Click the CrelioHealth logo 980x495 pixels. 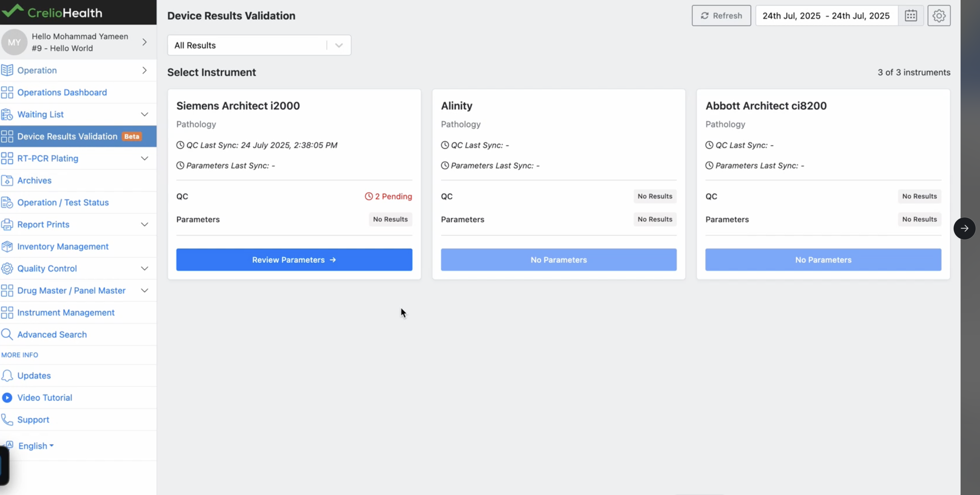coord(52,12)
